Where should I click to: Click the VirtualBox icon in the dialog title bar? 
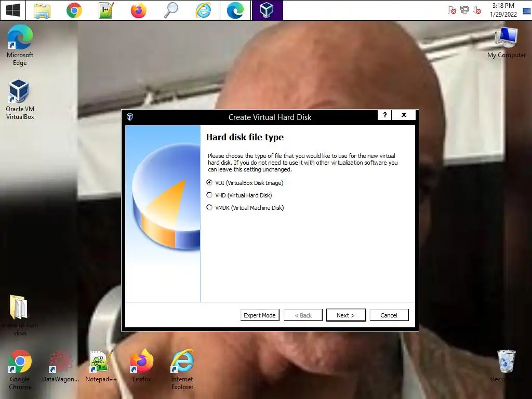[129, 117]
